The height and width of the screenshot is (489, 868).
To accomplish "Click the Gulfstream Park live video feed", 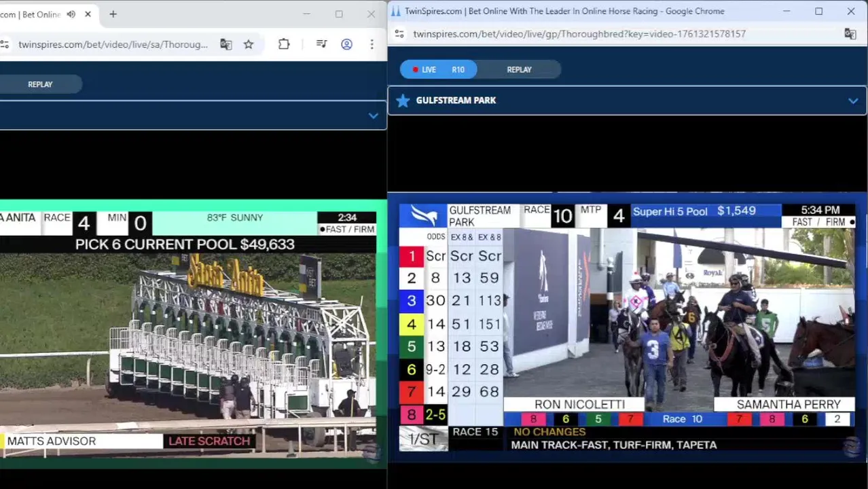I will [627, 327].
